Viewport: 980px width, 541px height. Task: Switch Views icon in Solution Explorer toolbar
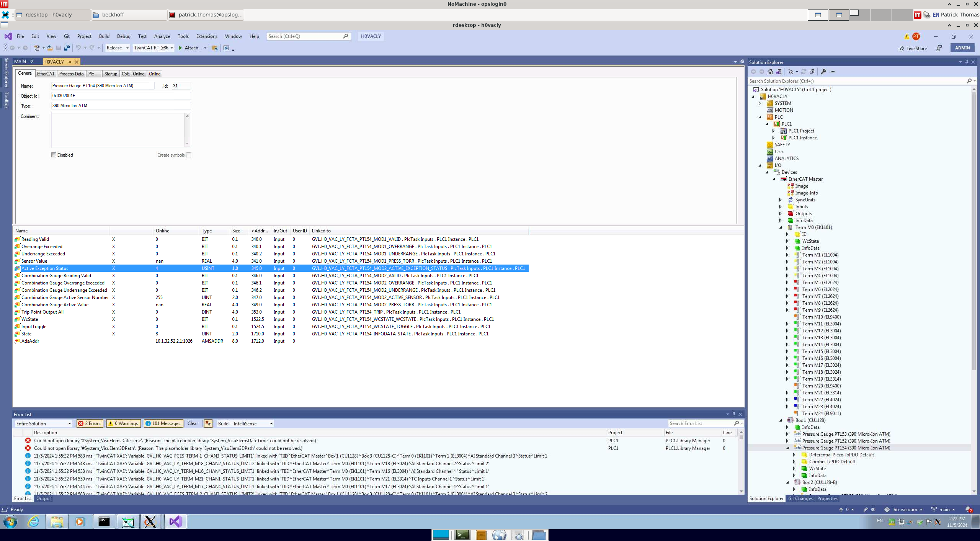tap(779, 72)
